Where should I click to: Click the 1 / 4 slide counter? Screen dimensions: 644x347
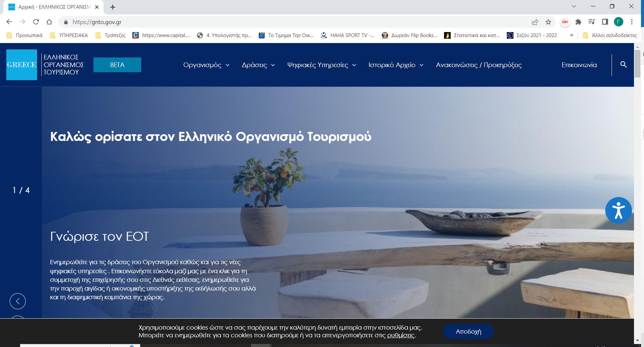[x=21, y=190]
